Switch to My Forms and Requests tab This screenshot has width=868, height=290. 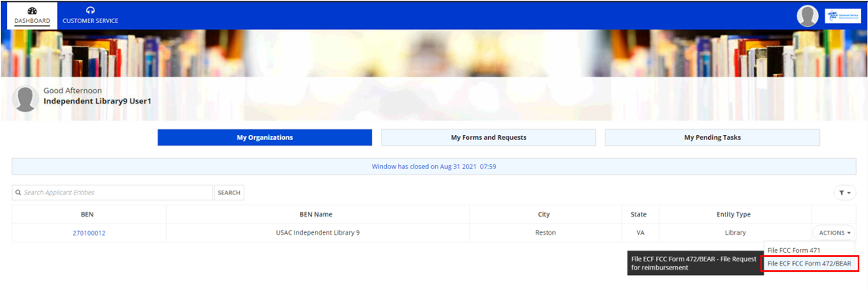pyautogui.click(x=488, y=137)
